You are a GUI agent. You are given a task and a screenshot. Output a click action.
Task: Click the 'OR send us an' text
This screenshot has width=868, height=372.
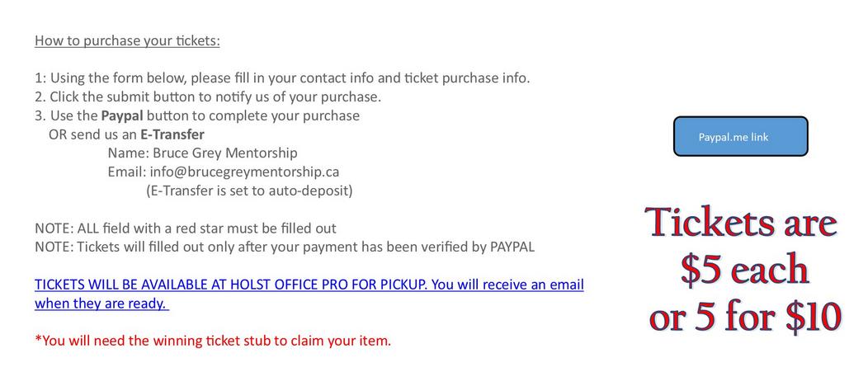click(93, 134)
